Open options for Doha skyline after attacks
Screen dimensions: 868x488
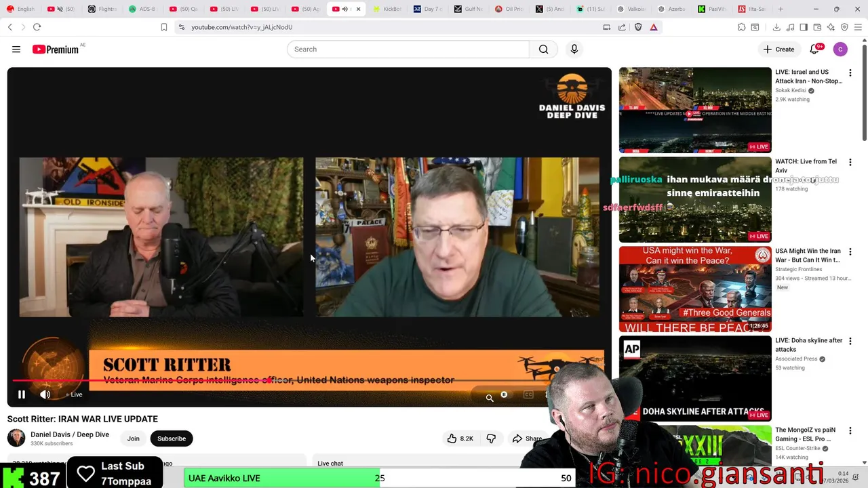[x=850, y=341]
